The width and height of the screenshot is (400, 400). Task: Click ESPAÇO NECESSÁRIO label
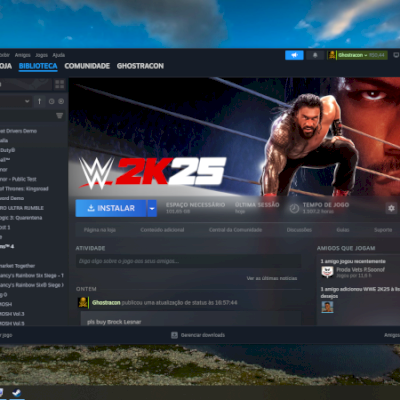pyautogui.click(x=195, y=205)
